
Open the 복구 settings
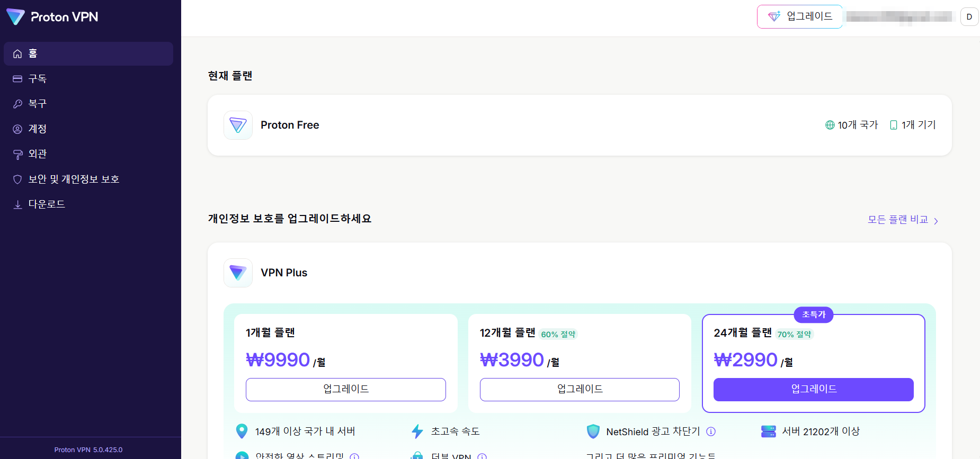tap(88, 104)
